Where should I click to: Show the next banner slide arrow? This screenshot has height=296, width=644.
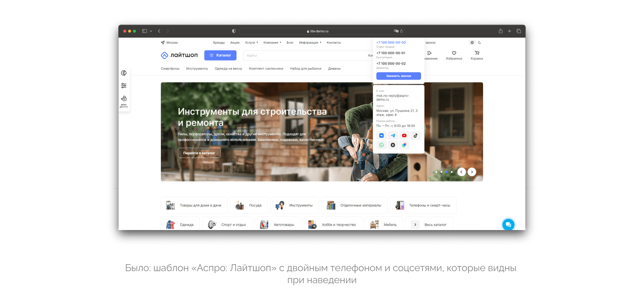point(472,172)
